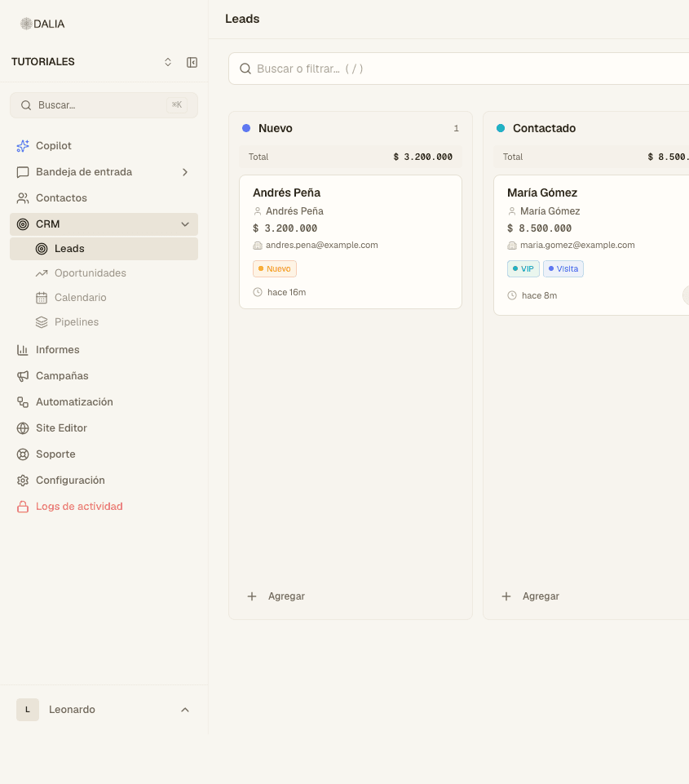Screen dimensions: 689x784
Task: Click the Buscar o filtrar search box
Action: point(459,69)
